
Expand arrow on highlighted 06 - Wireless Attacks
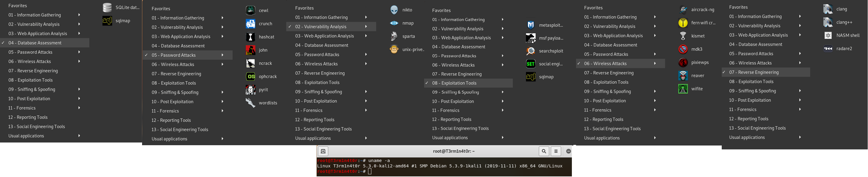pos(655,63)
